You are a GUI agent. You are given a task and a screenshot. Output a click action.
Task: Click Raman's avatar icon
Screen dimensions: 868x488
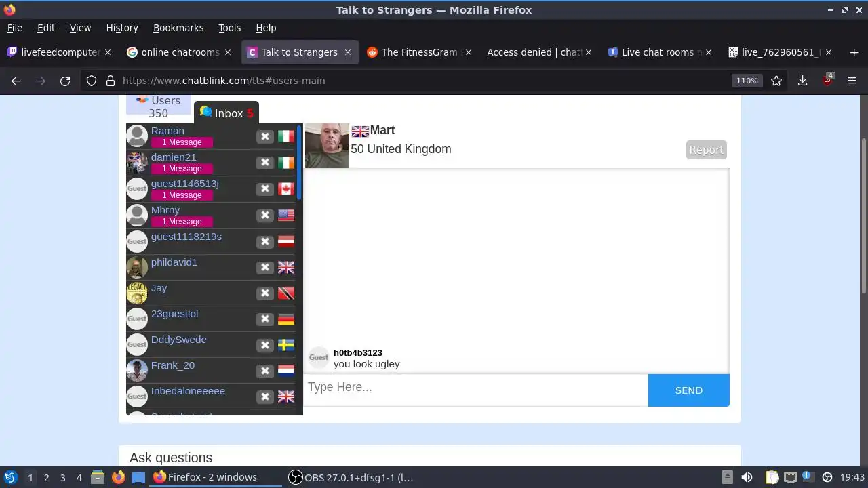(137, 136)
